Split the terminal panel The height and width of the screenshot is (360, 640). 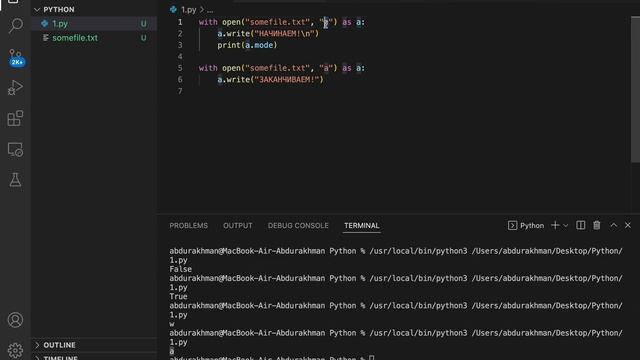coord(580,225)
